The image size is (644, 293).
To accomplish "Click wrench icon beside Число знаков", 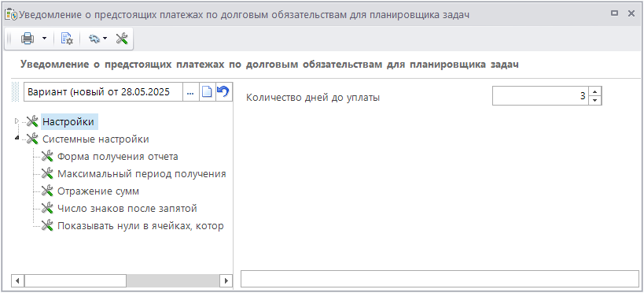I will [x=48, y=208].
